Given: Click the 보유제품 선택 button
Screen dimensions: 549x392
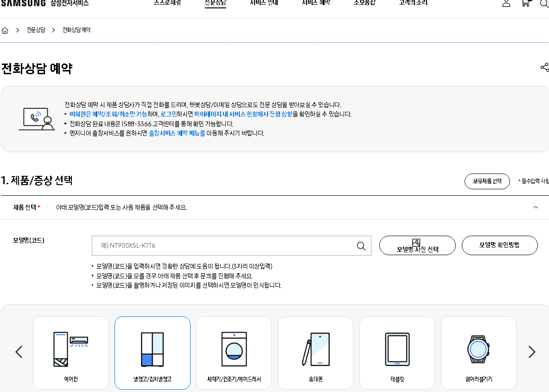Looking at the screenshot, I should [x=487, y=181].
